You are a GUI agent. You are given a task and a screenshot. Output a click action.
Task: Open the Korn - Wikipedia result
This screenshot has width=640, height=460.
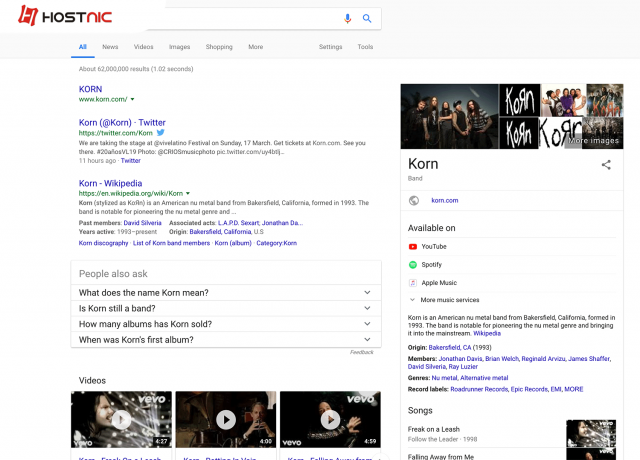tap(110, 183)
